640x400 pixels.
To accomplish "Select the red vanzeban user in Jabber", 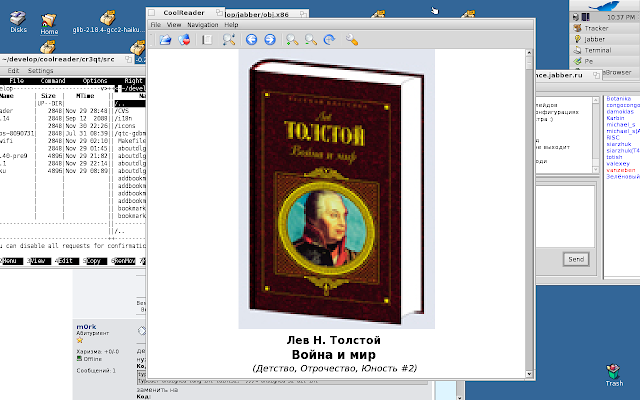I will (x=620, y=170).
